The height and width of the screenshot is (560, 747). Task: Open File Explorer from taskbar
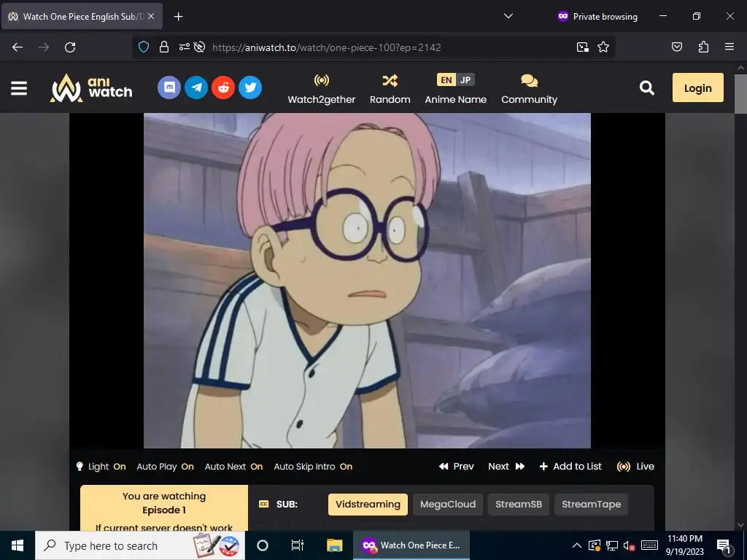coord(334,545)
